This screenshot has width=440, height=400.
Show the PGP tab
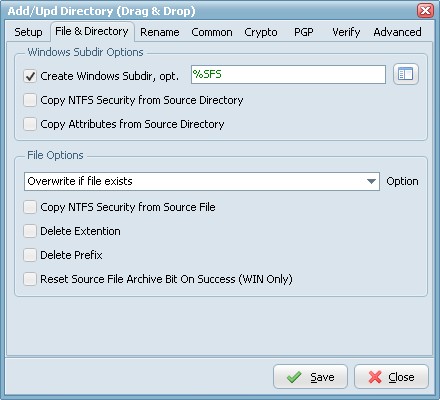point(304,32)
